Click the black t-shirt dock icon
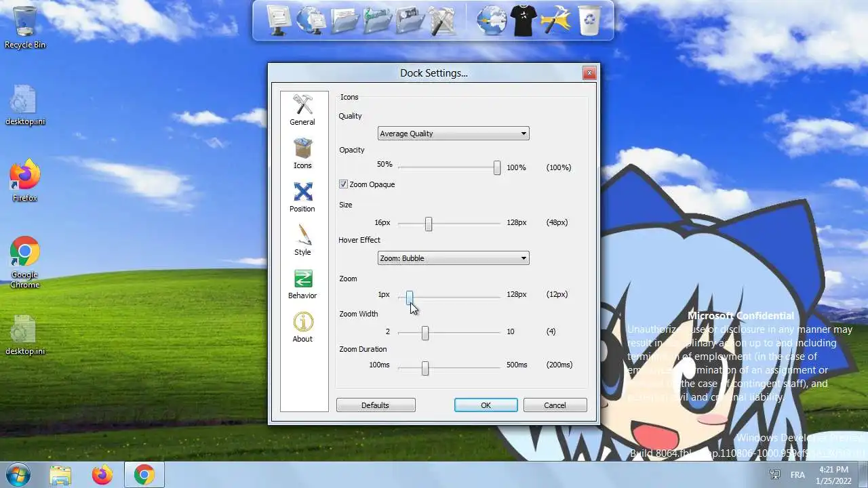 pos(524,20)
